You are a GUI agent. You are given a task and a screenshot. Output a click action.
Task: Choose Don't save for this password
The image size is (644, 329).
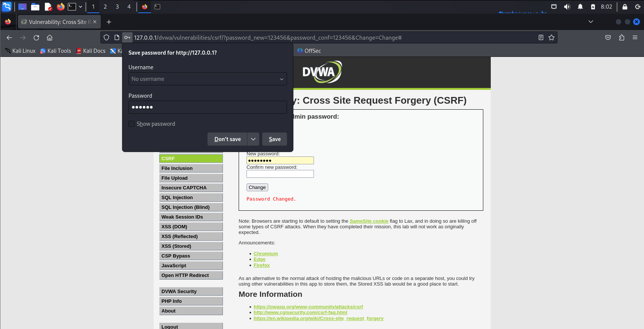[x=227, y=139]
